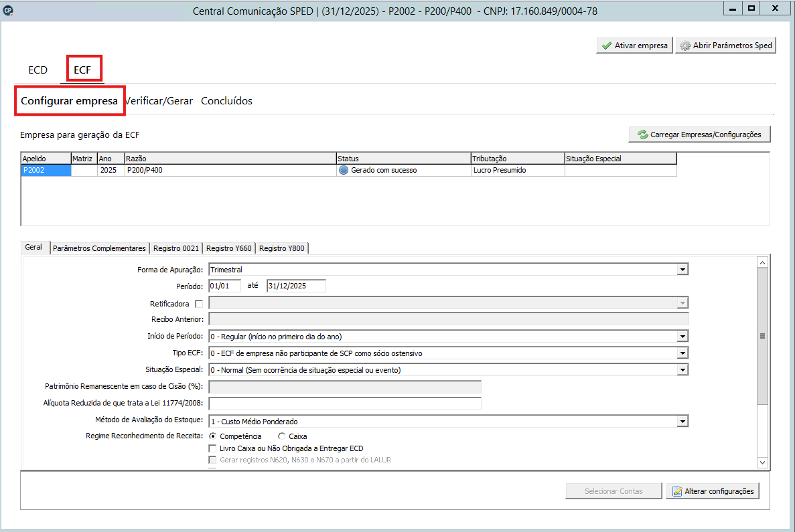Click Carregar Empresas/Configurações button
Viewport: 795px width, 532px height.
pos(699,135)
